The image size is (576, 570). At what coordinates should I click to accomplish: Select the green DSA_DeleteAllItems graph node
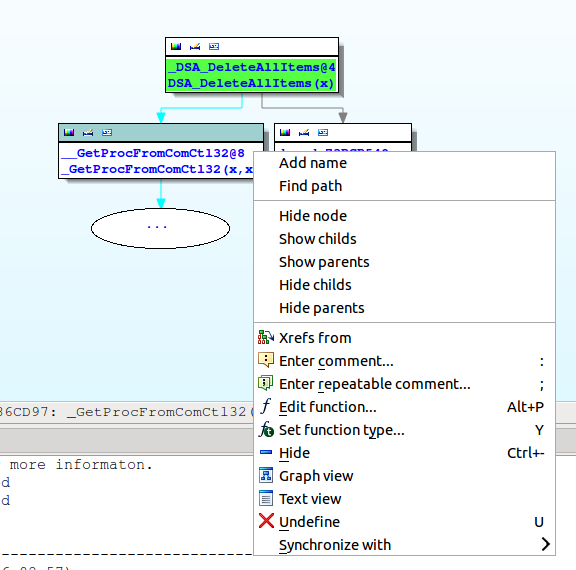[x=252, y=65]
